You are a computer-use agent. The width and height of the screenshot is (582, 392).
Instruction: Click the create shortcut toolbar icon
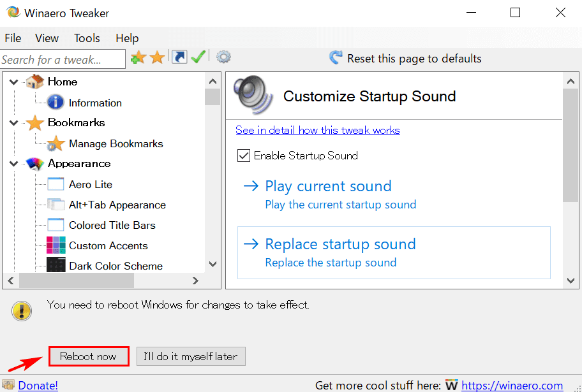[179, 57]
